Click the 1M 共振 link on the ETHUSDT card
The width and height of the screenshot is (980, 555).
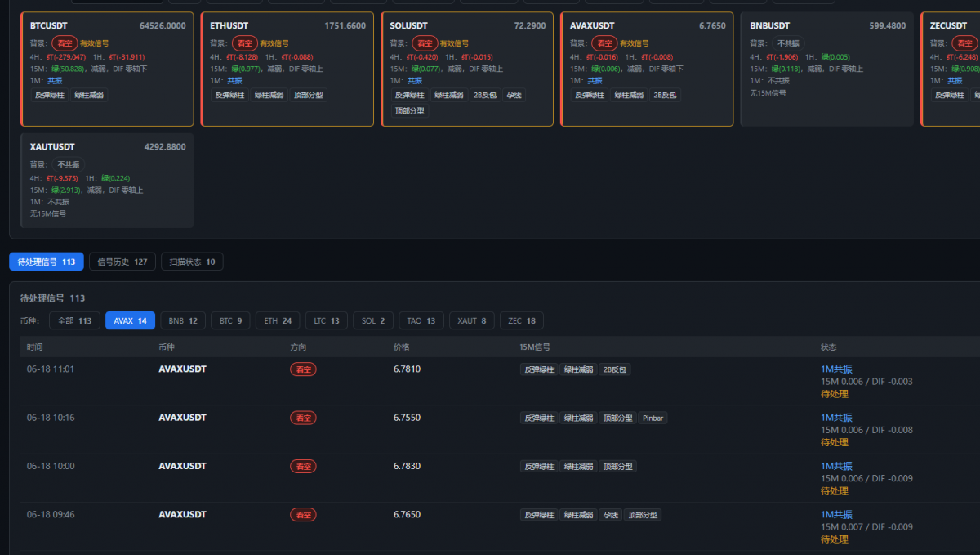[x=234, y=81]
